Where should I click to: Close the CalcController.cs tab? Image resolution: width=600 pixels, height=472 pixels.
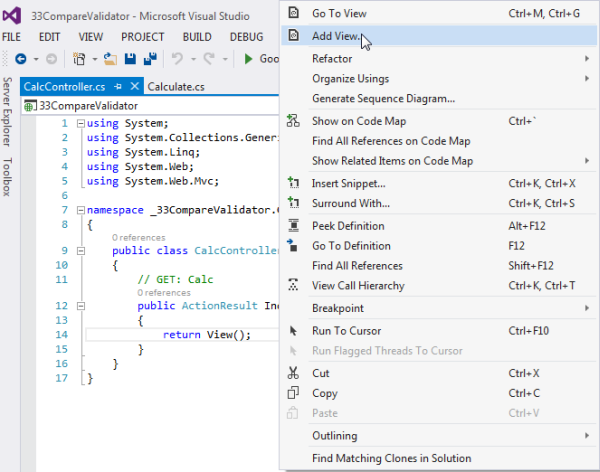coord(134,87)
